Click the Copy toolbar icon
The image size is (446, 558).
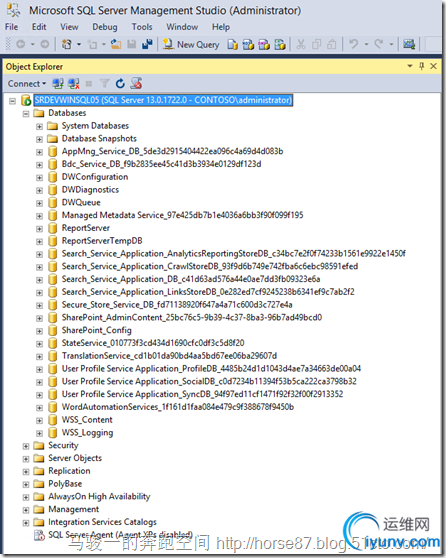316,44
